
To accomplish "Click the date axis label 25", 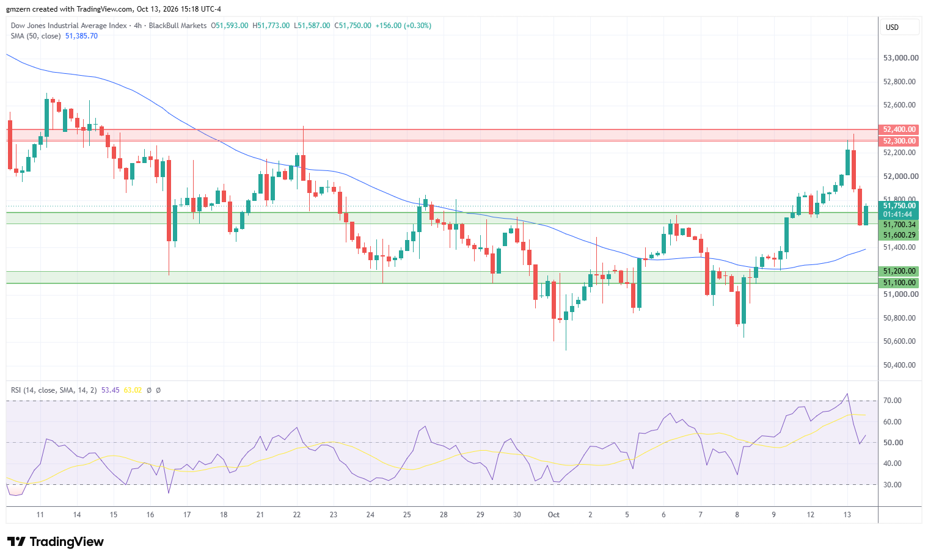I will point(407,515).
